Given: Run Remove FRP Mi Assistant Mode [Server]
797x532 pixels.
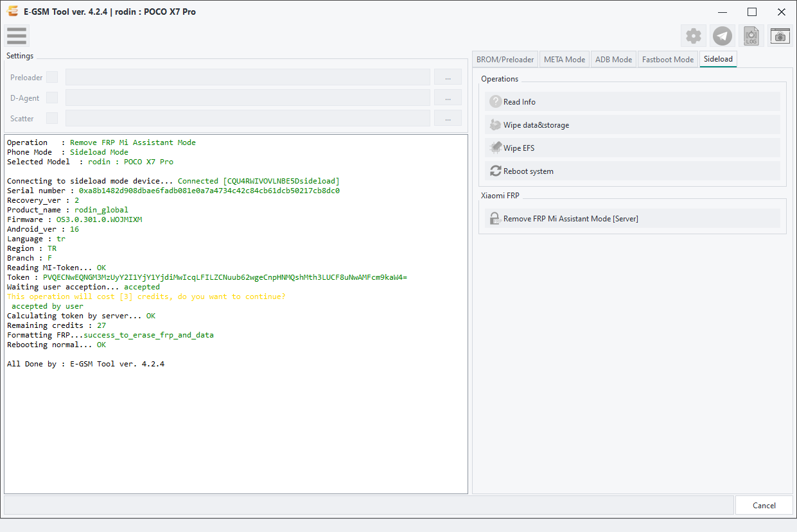Looking at the screenshot, I should pyautogui.click(x=633, y=218).
